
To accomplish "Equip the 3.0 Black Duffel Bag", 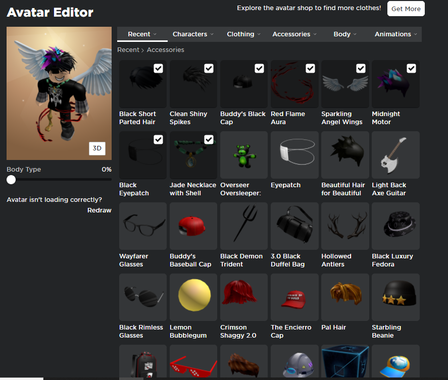I will click(x=295, y=226).
